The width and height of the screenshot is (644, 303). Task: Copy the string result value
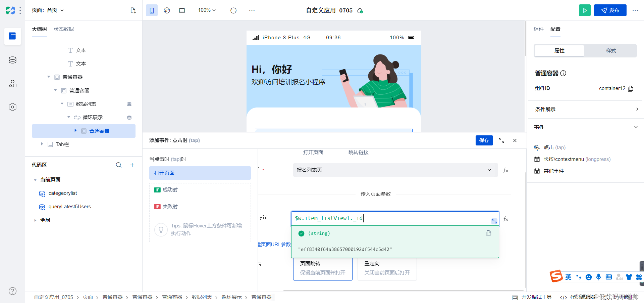point(488,233)
